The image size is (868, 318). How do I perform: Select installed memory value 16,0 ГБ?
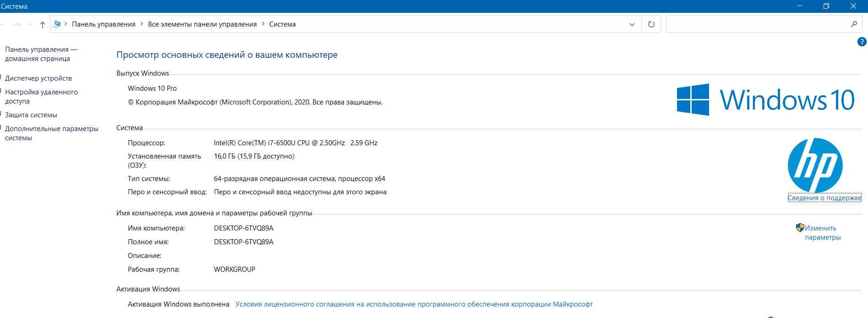[254, 156]
